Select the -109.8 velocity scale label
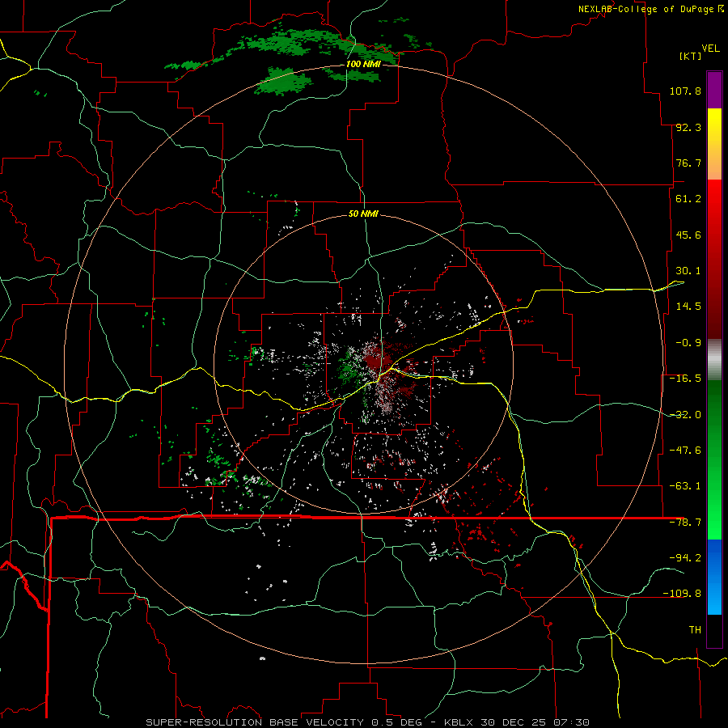Screen dimensions: 728x728 (682, 594)
